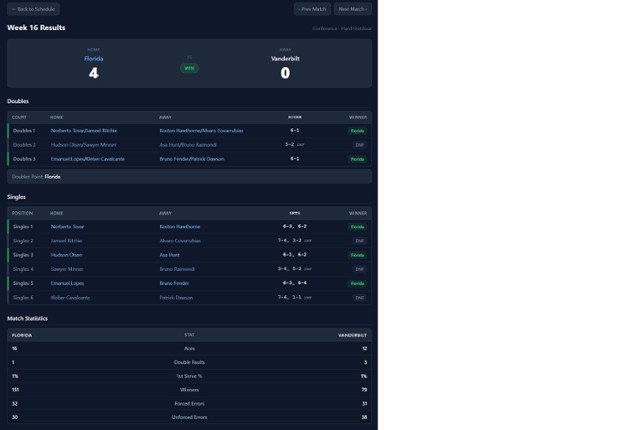Open Florida team link in scoreboard
The height and width of the screenshot is (430, 639).
93,59
